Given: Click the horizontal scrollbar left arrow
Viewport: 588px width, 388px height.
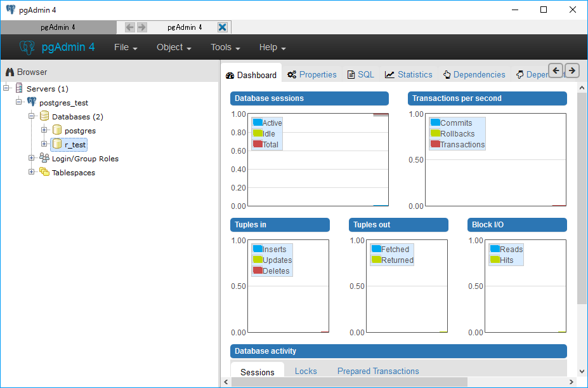Looking at the screenshot, I should [226, 382].
